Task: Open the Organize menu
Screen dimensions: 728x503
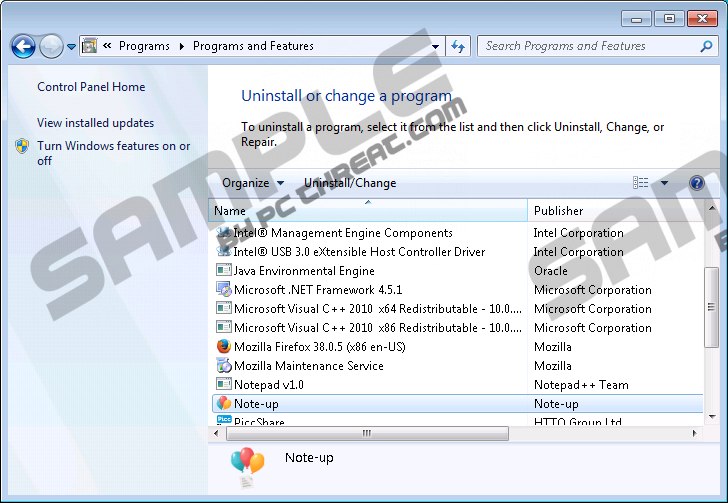Action: (253, 183)
